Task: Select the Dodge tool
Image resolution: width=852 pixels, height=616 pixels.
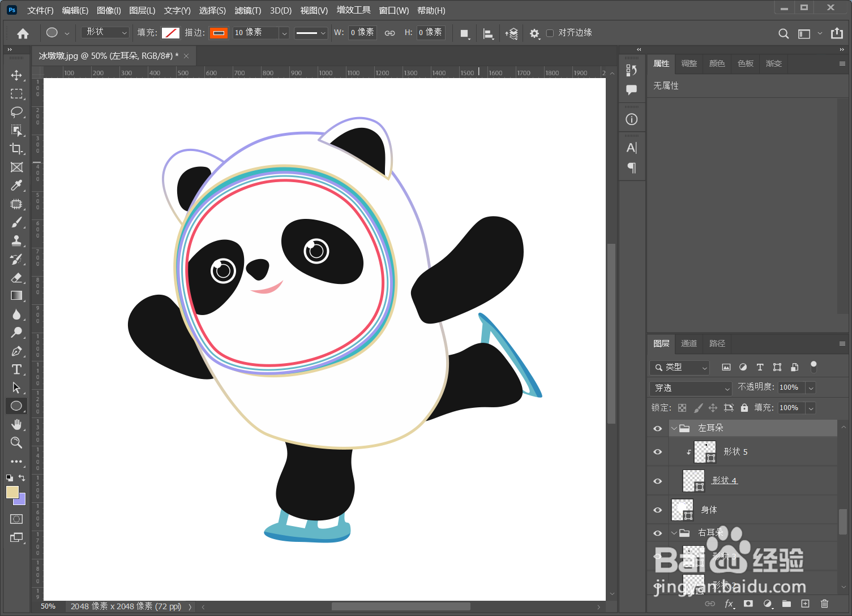Action: (16, 333)
